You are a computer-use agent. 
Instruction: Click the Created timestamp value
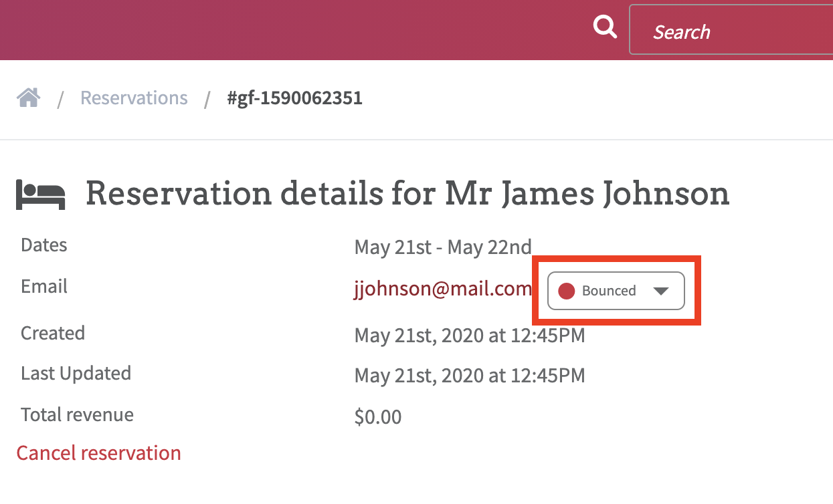470,335
